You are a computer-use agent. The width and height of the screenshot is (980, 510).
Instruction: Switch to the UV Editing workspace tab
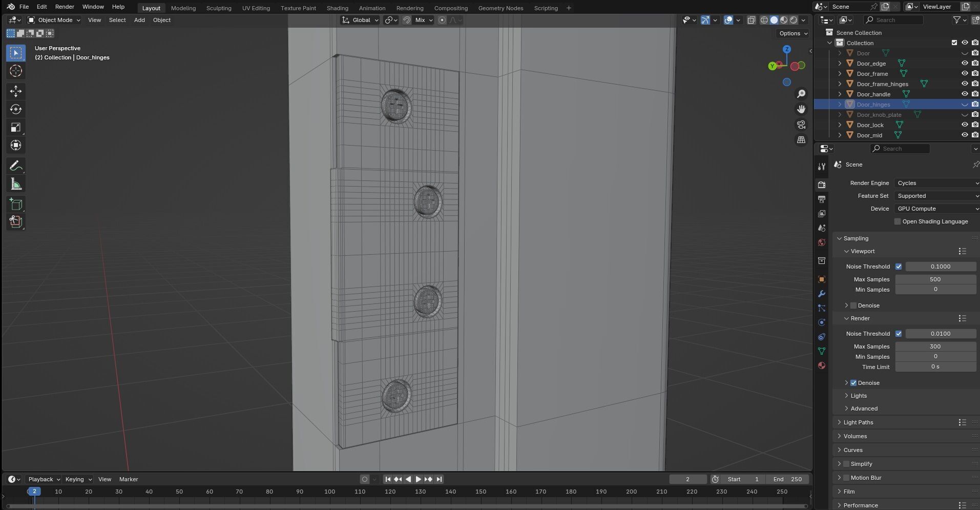pyautogui.click(x=256, y=8)
